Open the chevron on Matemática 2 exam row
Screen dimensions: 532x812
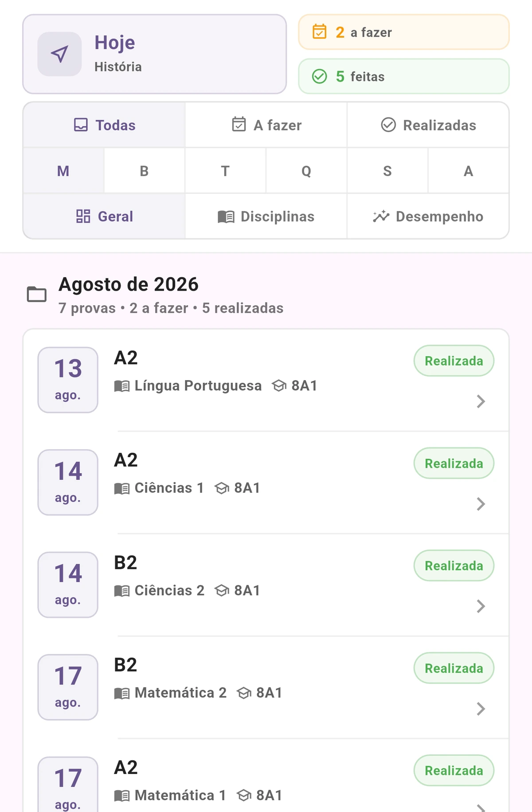point(481,709)
